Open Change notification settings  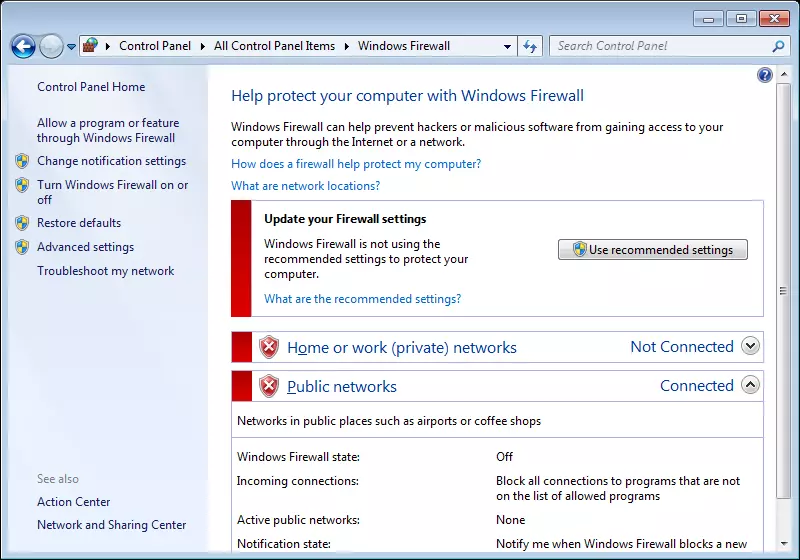point(111,161)
